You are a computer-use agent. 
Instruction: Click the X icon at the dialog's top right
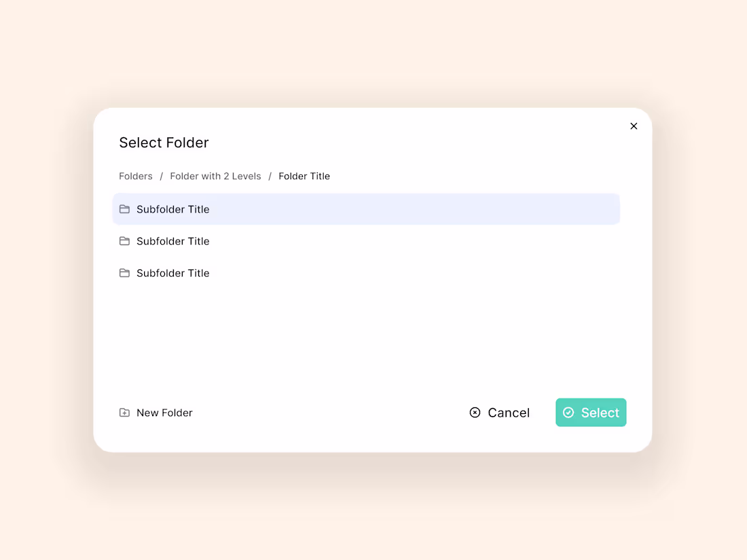[x=634, y=126]
